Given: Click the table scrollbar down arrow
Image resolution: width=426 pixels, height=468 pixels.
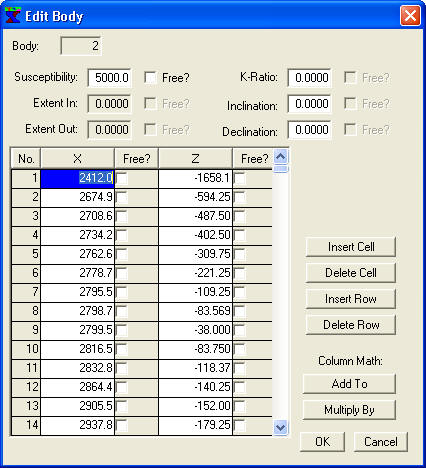Looking at the screenshot, I should pos(281,427).
